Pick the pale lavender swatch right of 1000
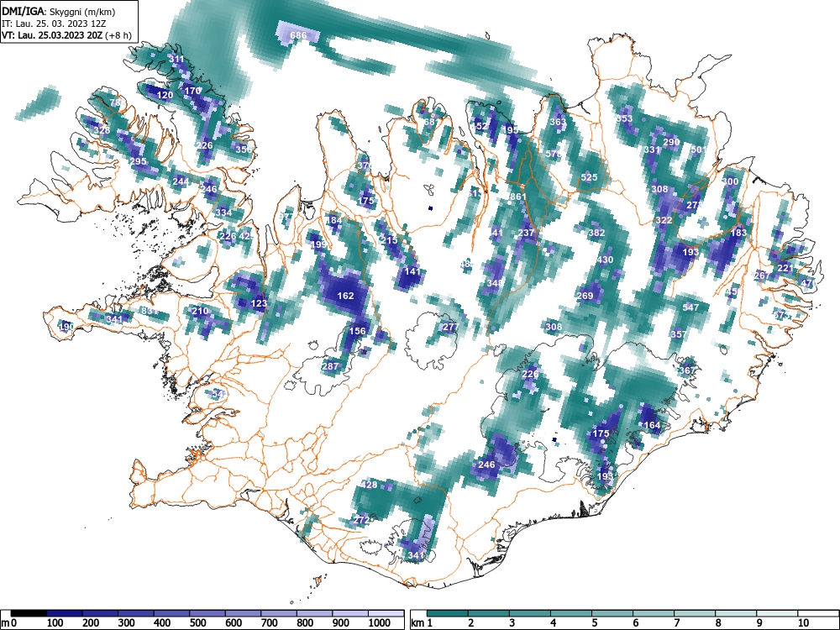This screenshot has height=630, width=840. pos(386,613)
